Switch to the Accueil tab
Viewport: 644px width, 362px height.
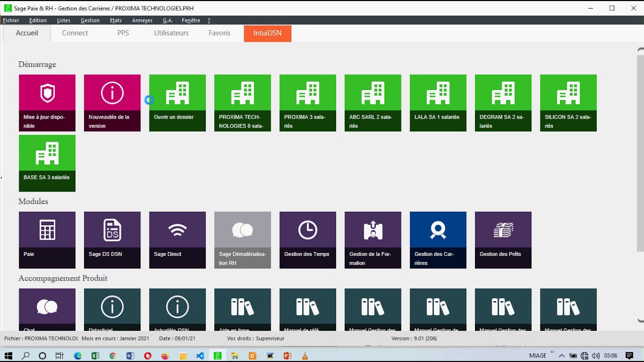coord(27,33)
